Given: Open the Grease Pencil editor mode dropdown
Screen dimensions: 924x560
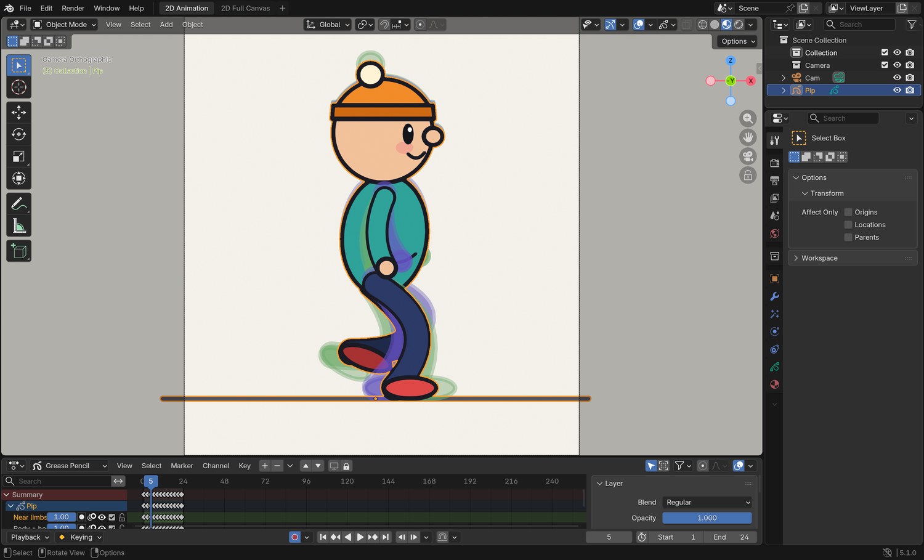Looking at the screenshot, I should point(70,466).
